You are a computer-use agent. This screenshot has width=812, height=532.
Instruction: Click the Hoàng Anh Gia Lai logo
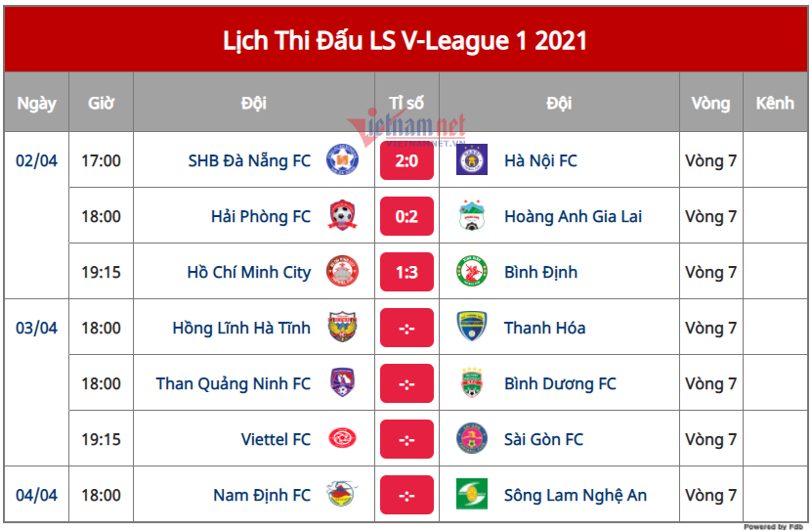[x=472, y=216]
